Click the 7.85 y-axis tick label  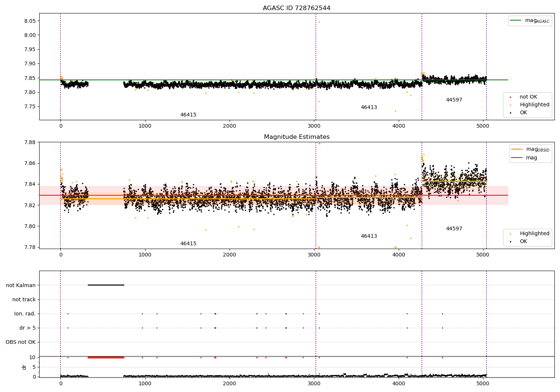pos(30,78)
